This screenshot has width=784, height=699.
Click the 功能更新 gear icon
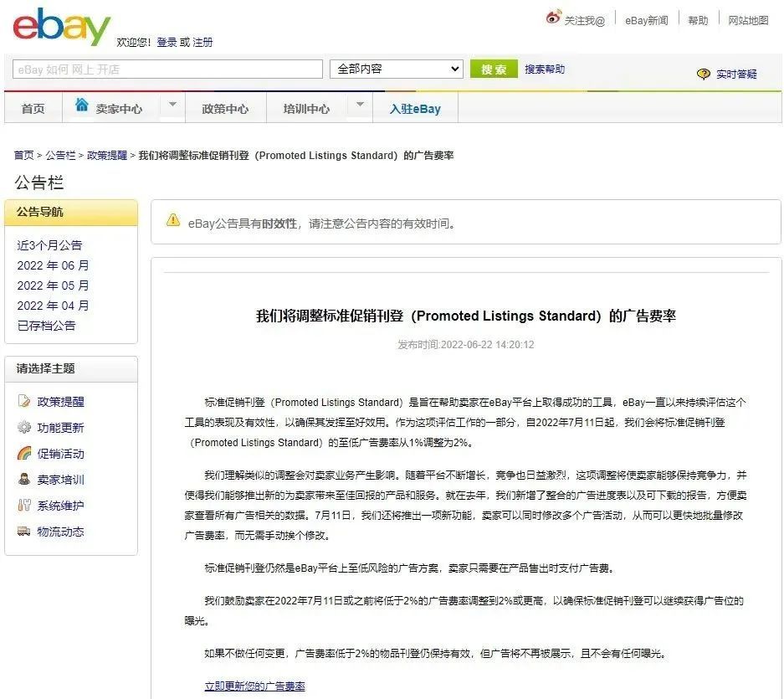pyautogui.click(x=24, y=427)
